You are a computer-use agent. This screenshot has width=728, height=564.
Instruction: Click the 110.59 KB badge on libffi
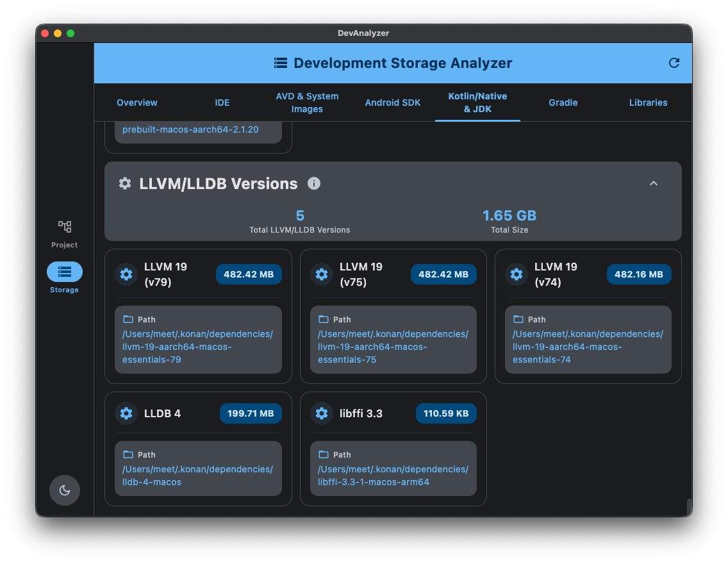tap(446, 413)
